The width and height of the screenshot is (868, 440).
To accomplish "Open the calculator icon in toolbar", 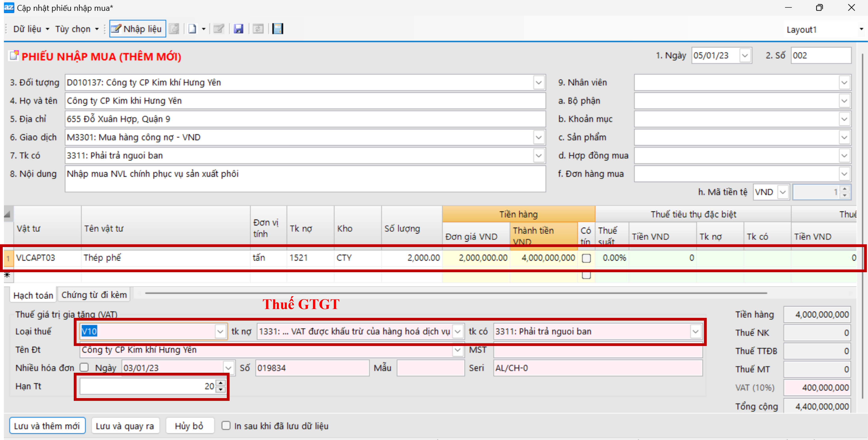I will coord(277,29).
